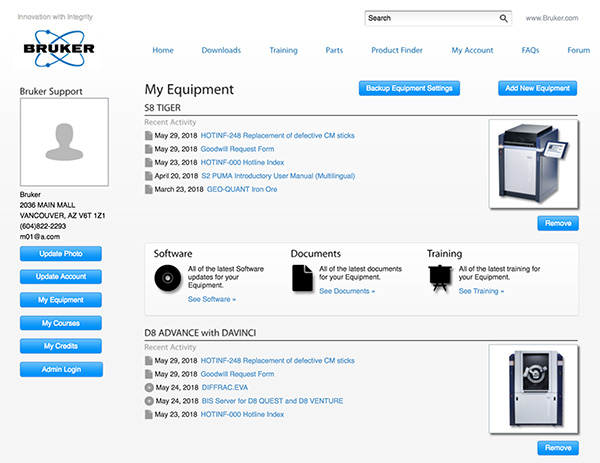The image size is (600, 463).
Task: Click the Software disc icon
Action: 168,278
